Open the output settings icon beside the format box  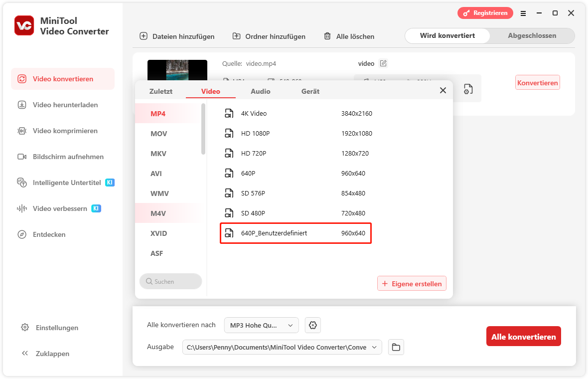click(x=468, y=89)
